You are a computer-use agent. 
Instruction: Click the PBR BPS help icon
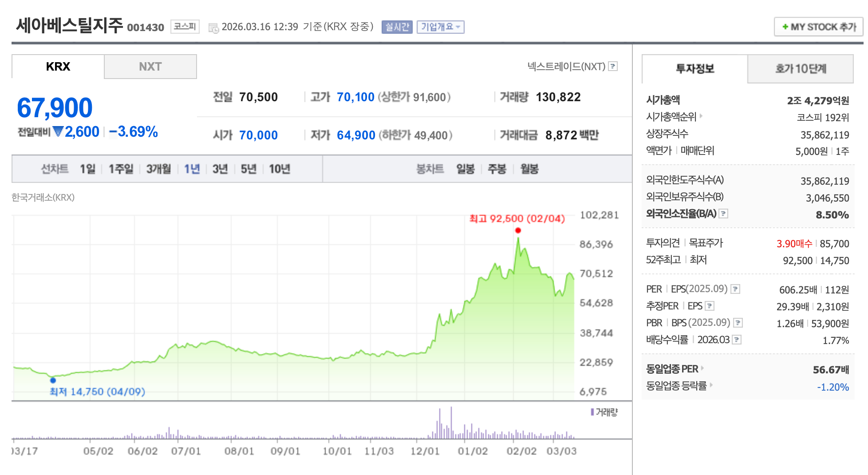738,323
